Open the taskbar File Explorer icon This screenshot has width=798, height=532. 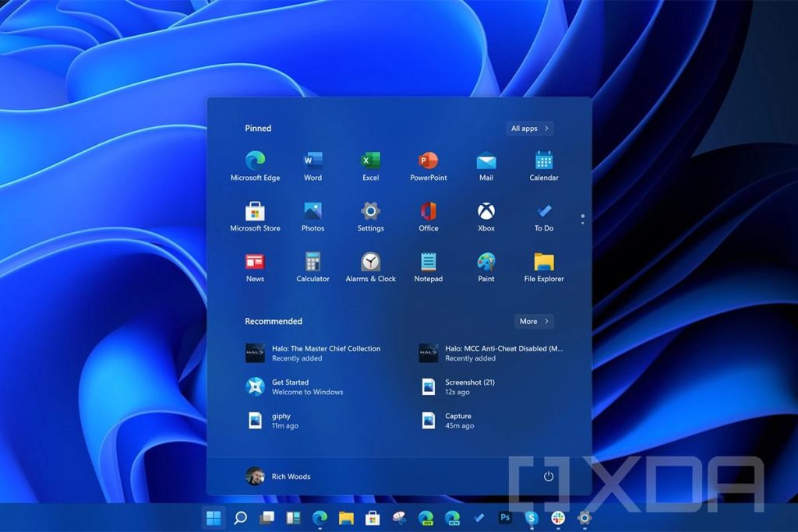[x=346, y=518]
